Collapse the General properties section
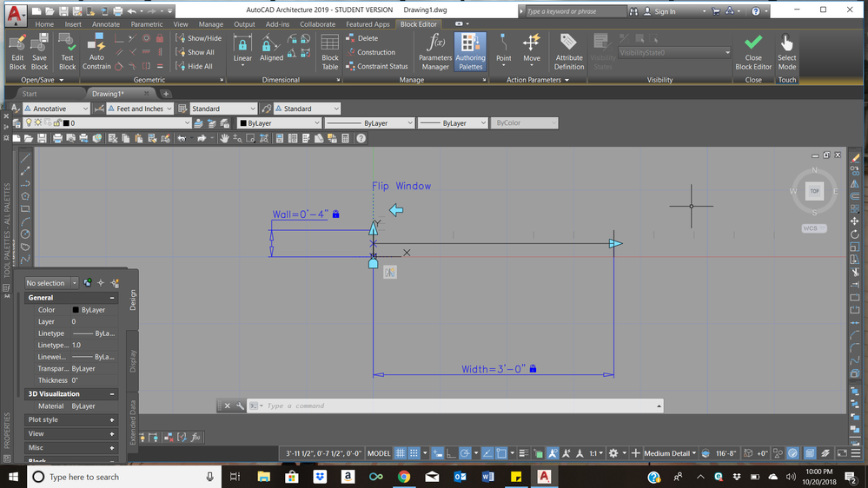This screenshot has width=868, height=488. pos(112,298)
